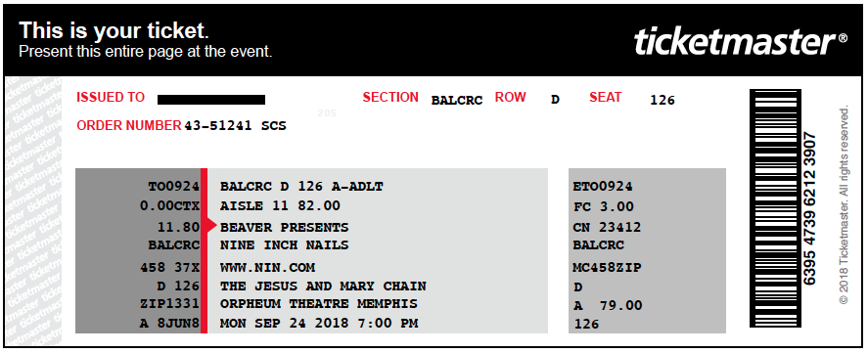The image size is (868, 353).
Task: Click the order number 43-51241 SCS
Action: [235, 126]
